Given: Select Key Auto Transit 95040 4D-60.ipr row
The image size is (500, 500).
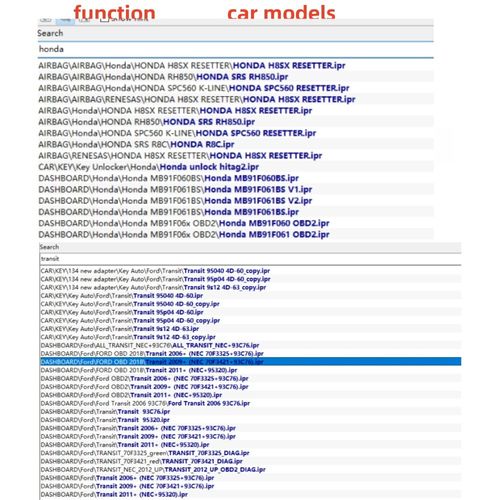Looking at the screenshot, I should pos(250,296).
